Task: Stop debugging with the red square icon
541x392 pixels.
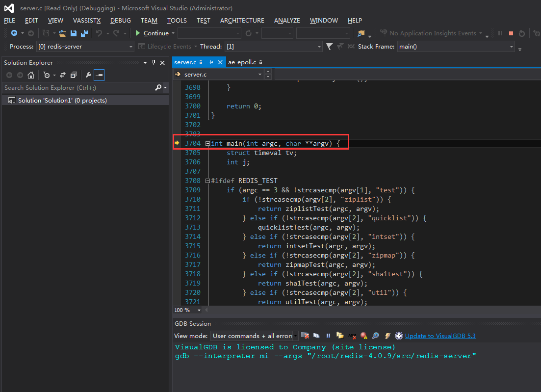Action: [x=511, y=33]
